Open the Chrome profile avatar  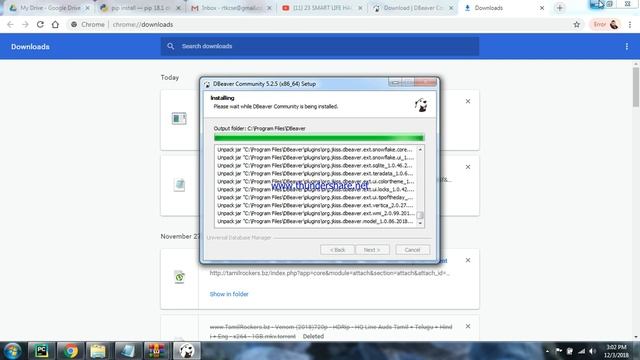(614, 24)
